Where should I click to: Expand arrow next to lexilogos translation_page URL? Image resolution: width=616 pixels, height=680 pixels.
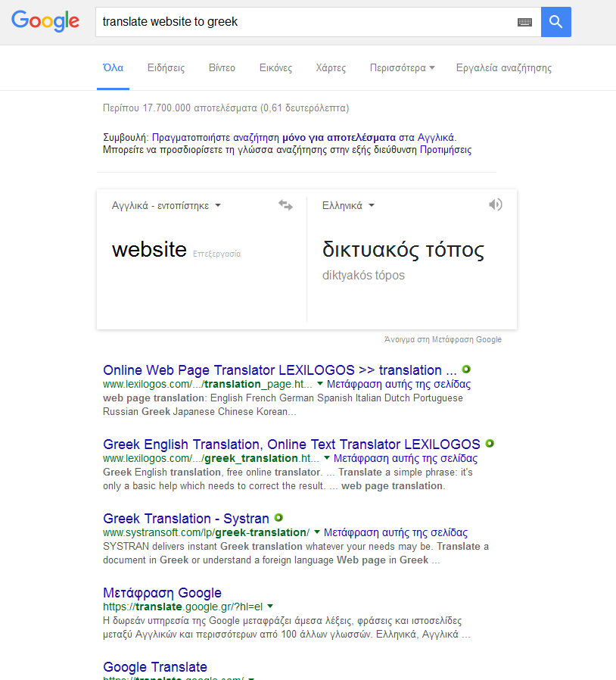(x=320, y=384)
